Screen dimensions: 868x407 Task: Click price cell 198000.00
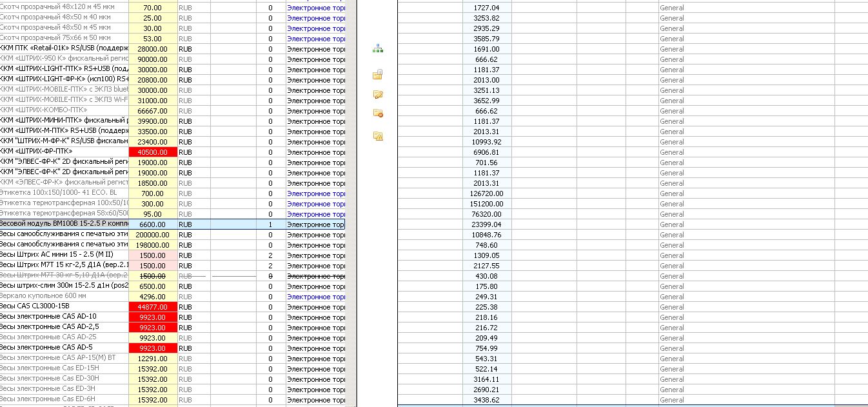(x=153, y=245)
